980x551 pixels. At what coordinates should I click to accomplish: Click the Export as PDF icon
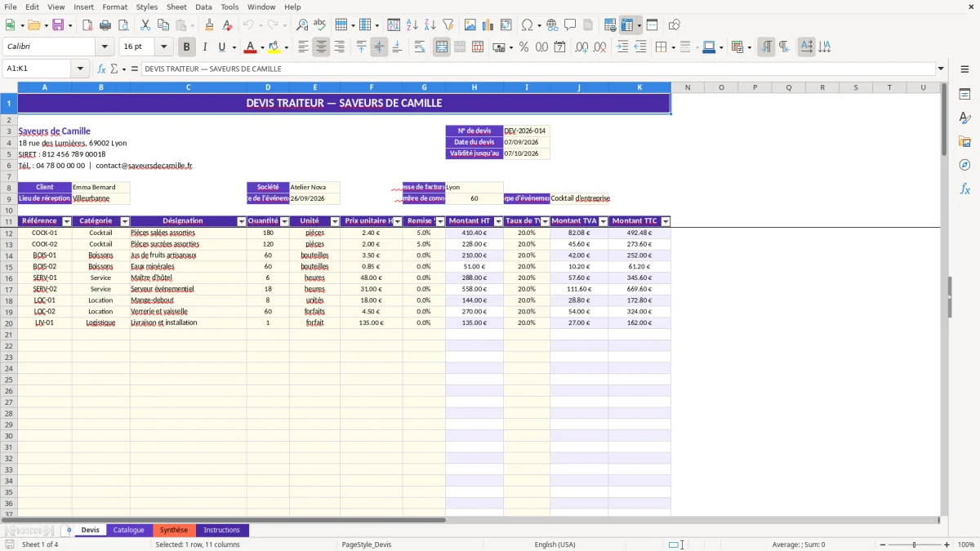click(x=88, y=24)
